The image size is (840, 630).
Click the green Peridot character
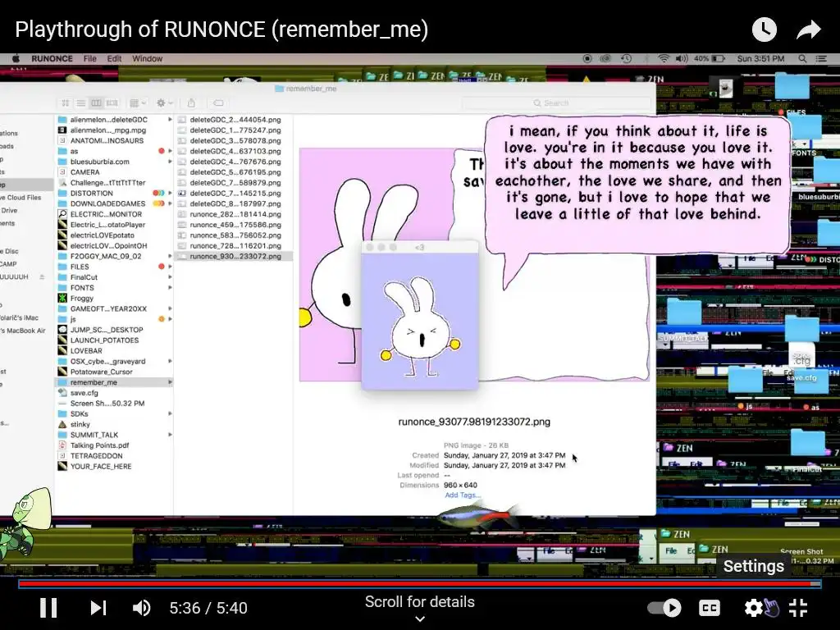click(x=25, y=526)
